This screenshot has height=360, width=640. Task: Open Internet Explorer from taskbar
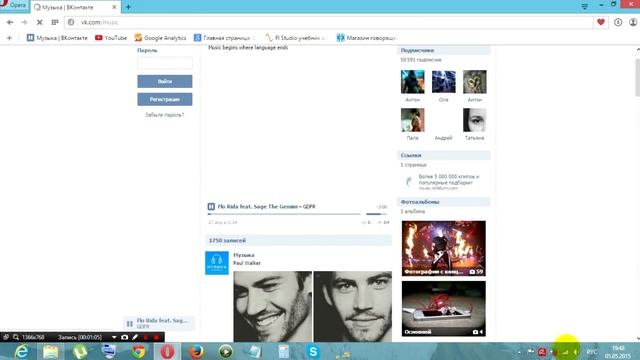point(21,351)
